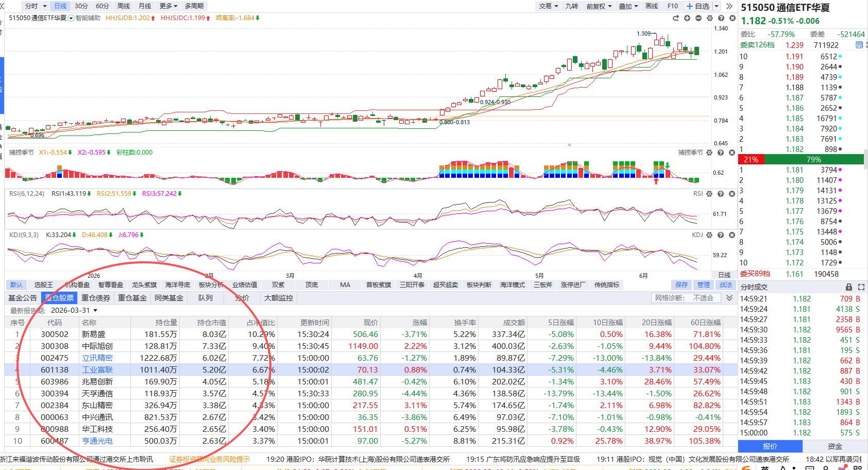The width and height of the screenshot is (868, 470).
Task: Click the 保存 button for indicator template
Action: [682, 285]
